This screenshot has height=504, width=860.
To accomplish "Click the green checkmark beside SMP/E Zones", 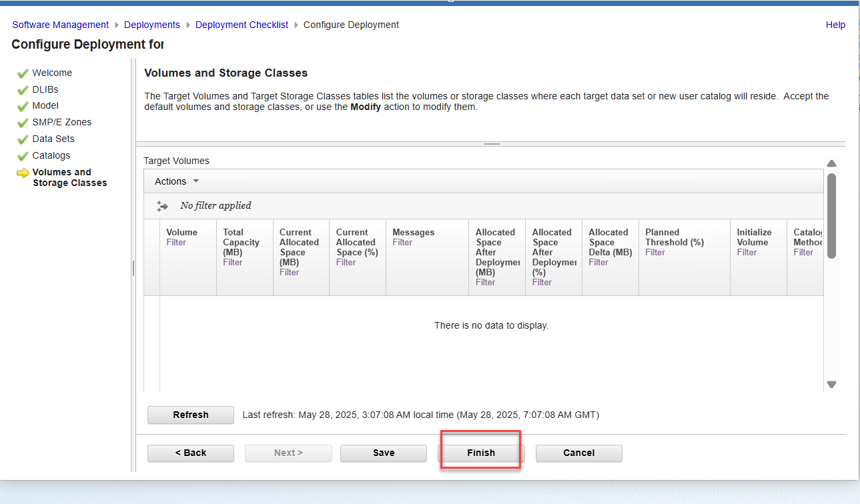I will coord(23,123).
